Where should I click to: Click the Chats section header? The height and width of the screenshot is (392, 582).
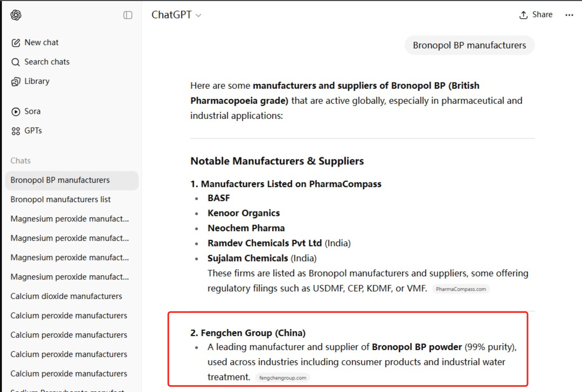(20, 161)
